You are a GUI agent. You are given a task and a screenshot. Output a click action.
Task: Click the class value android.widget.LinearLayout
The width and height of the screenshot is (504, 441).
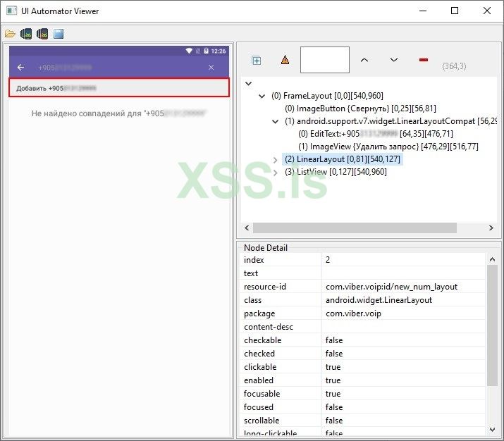379,300
